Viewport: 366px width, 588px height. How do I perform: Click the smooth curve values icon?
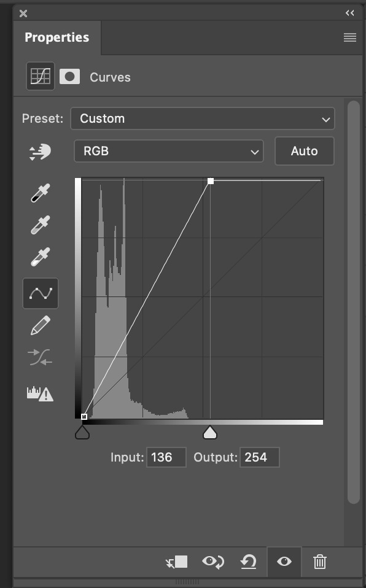[40, 357]
